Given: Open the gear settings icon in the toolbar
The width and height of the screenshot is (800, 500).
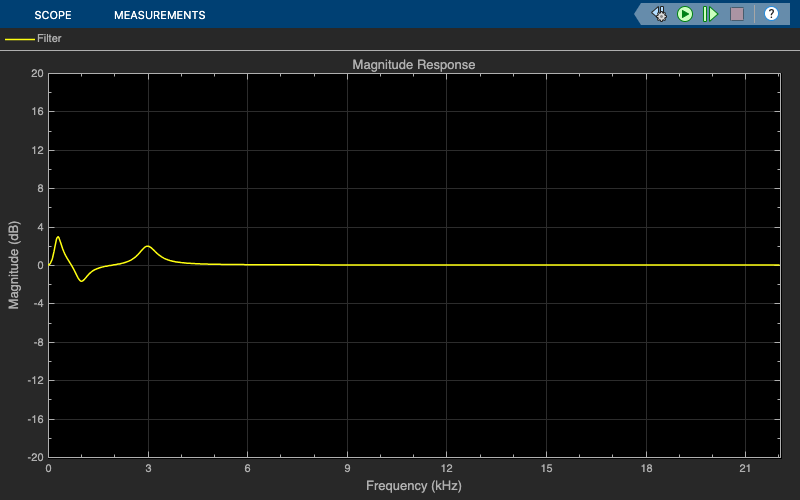Looking at the screenshot, I should click(659, 14).
